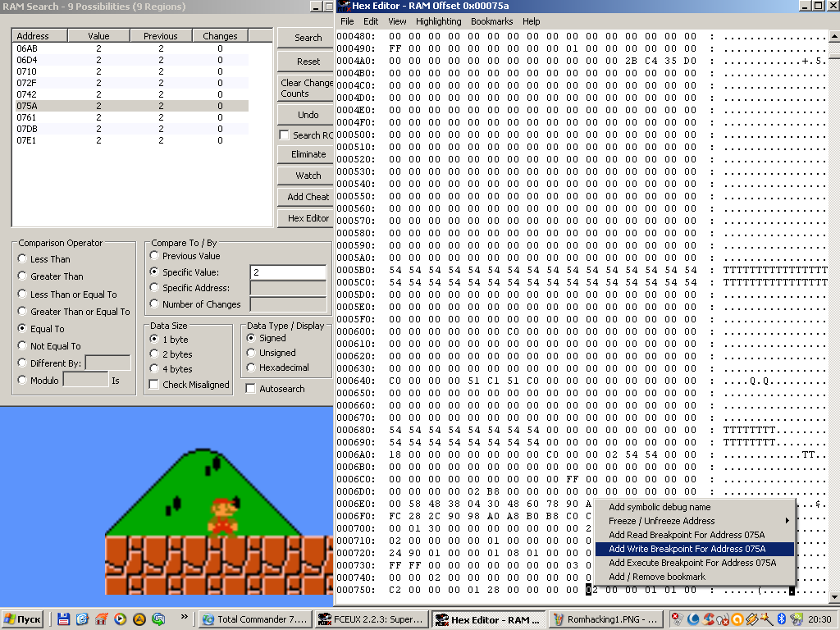
Task: Select Greater Than or Equal To operator
Action: point(22,311)
